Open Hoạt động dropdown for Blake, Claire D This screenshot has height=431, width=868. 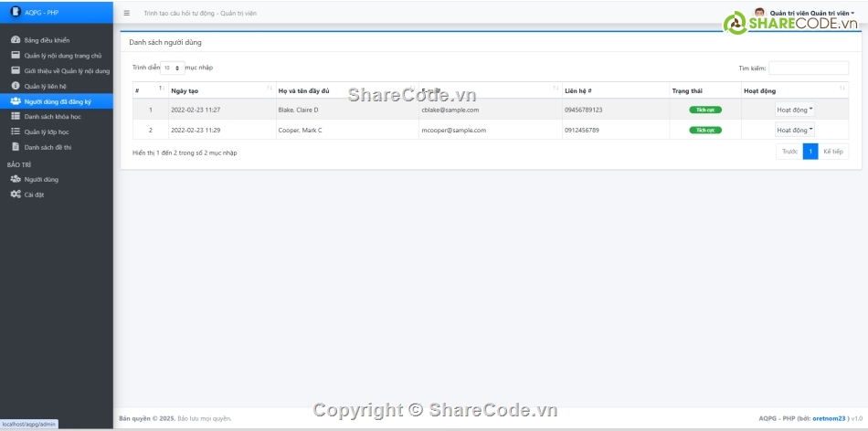[794, 110]
